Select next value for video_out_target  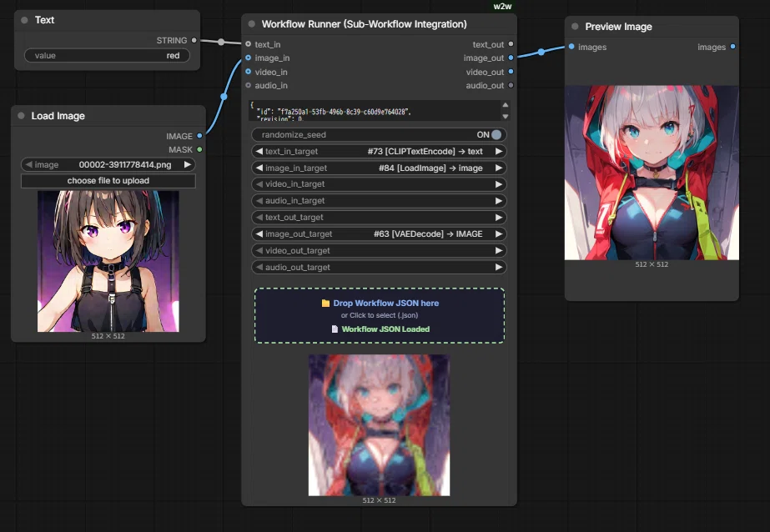(498, 251)
